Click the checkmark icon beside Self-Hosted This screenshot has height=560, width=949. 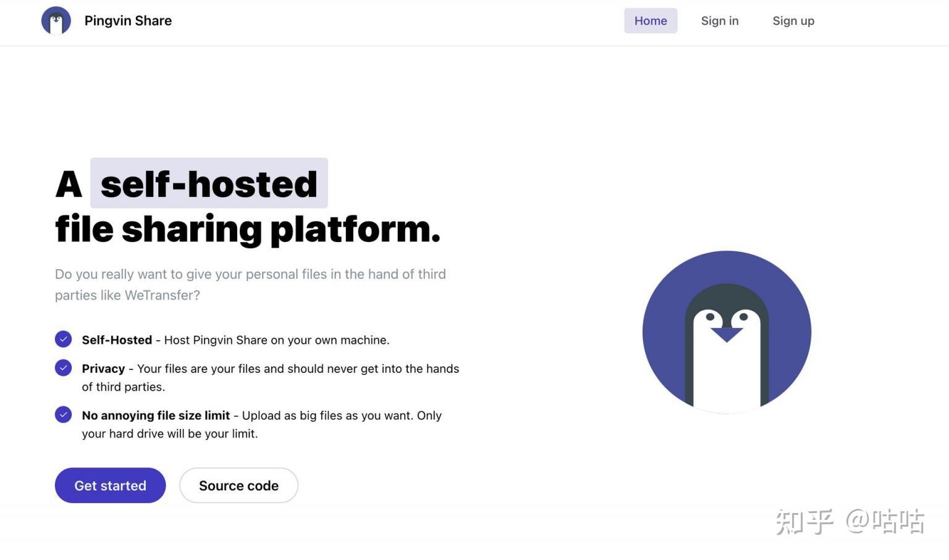(x=63, y=339)
